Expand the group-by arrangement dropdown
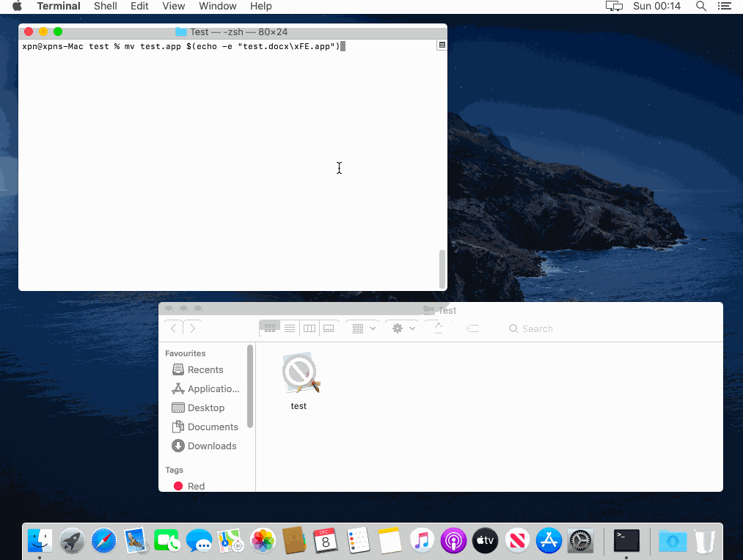This screenshot has width=743, height=560. click(x=364, y=328)
